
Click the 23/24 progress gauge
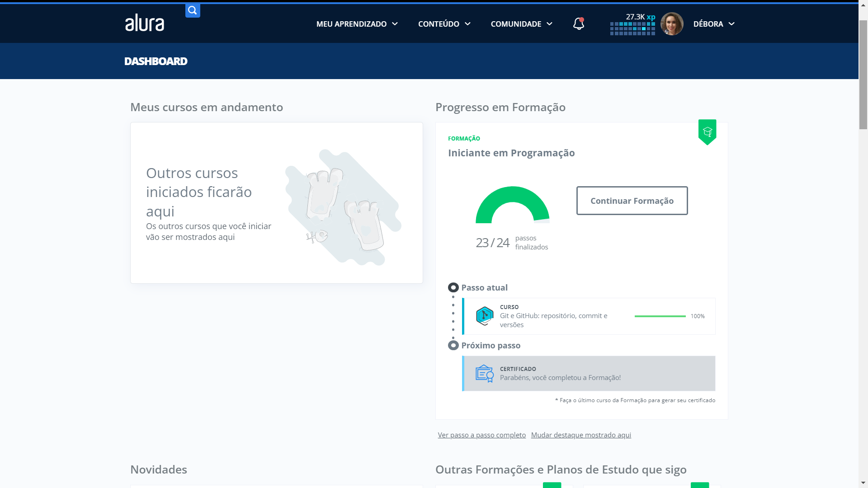[513, 205]
